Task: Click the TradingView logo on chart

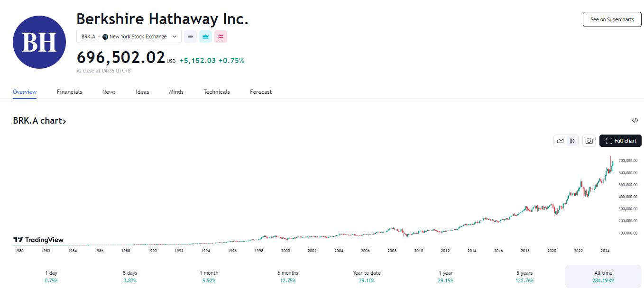Action: [38, 240]
